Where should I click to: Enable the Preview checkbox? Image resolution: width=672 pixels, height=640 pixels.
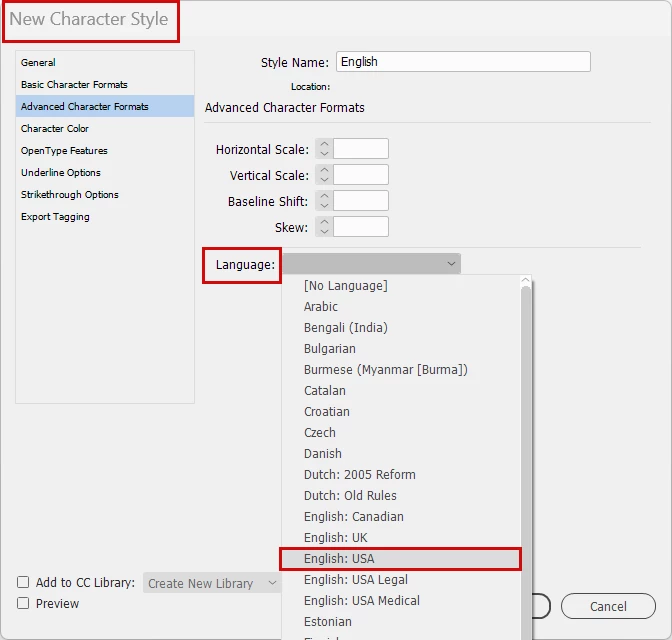click(x=23, y=603)
